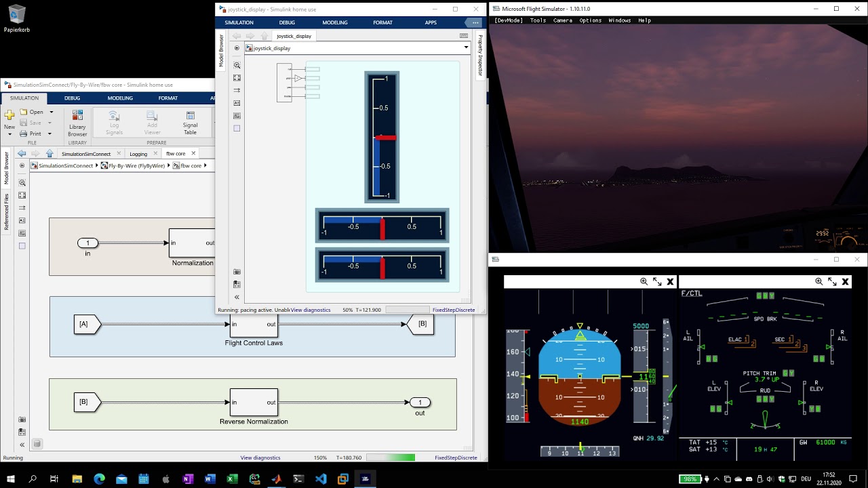Click Log Signals in the Prepare section

114,123
